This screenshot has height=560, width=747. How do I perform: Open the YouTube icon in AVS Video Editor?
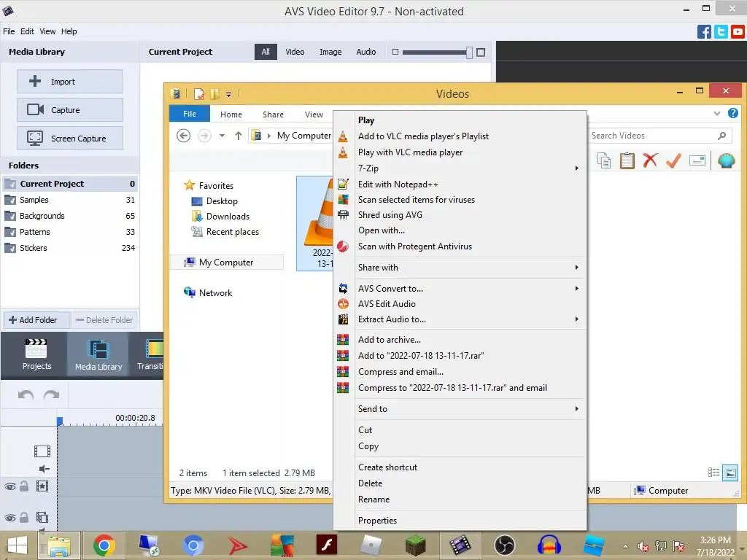738,31
